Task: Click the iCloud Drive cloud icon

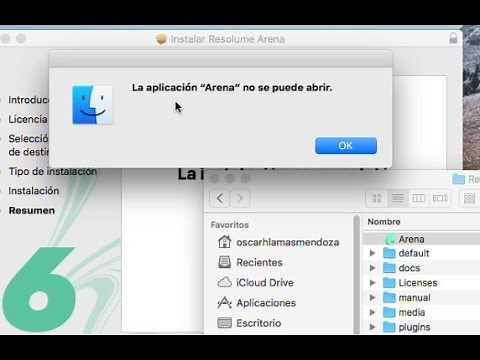Action: pos(224,282)
